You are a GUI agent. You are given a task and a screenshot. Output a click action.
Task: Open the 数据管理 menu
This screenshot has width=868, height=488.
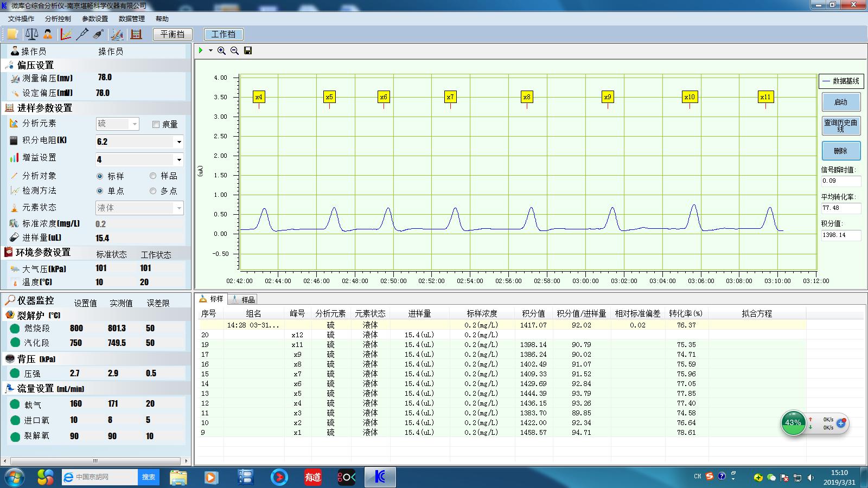pos(132,18)
